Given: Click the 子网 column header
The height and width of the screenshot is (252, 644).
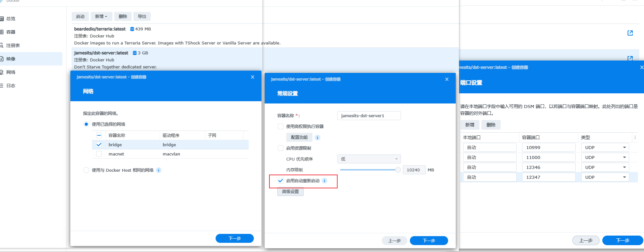Looking at the screenshot, I should [x=224, y=135].
